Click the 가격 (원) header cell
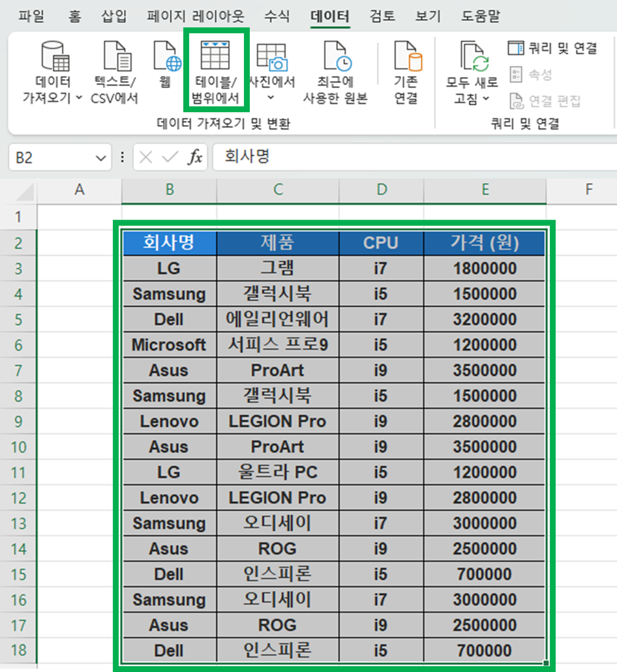The height and width of the screenshot is (672, 617). pyautogui.click(x=485, y=243)
